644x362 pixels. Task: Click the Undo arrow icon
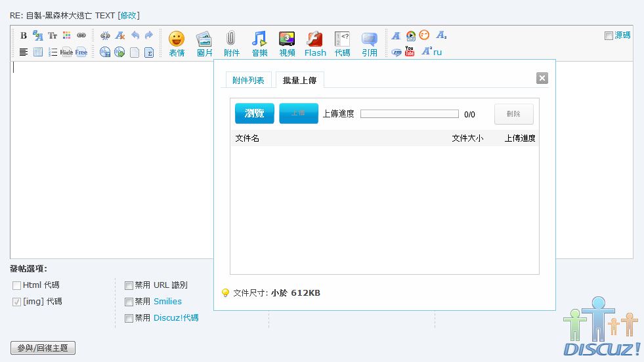click(x=135, y=35)
